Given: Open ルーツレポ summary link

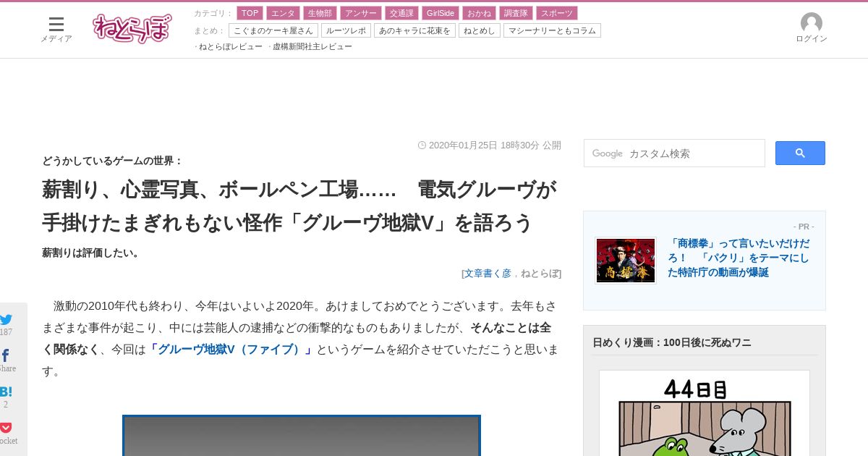Looking at the screenshot, I should point(346,30).
